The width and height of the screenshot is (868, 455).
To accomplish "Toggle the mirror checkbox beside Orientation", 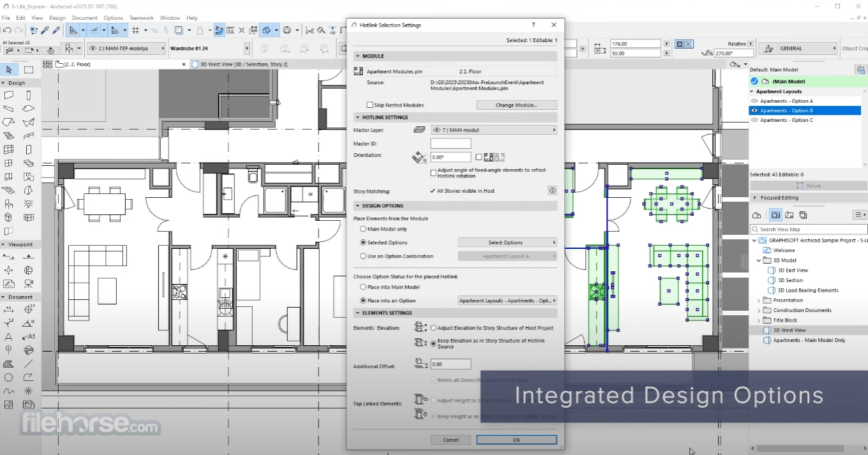I will (479, 157).
